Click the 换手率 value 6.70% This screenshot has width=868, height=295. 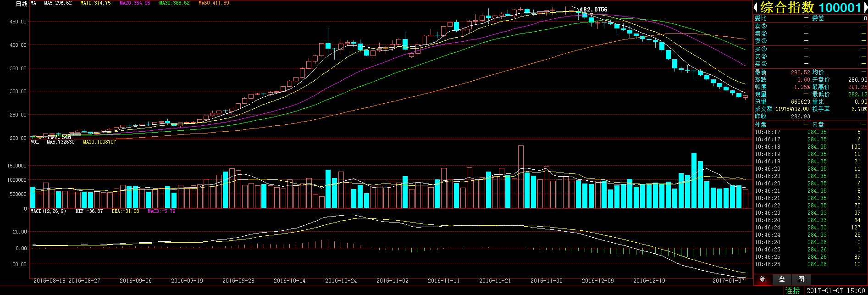coord(859,109)
